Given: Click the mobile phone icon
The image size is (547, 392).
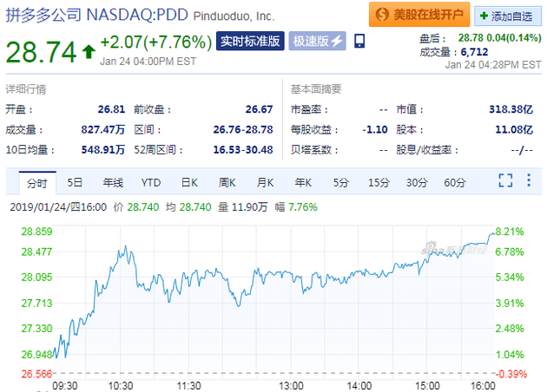Looking at the screenshot, I should pos(360,42).
